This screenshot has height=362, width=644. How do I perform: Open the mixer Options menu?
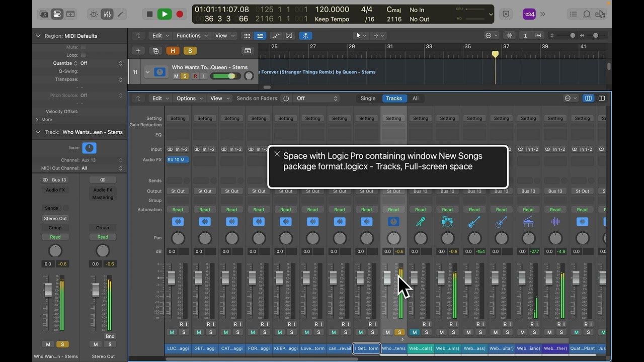pyautogui.click(x=189, y=99)
